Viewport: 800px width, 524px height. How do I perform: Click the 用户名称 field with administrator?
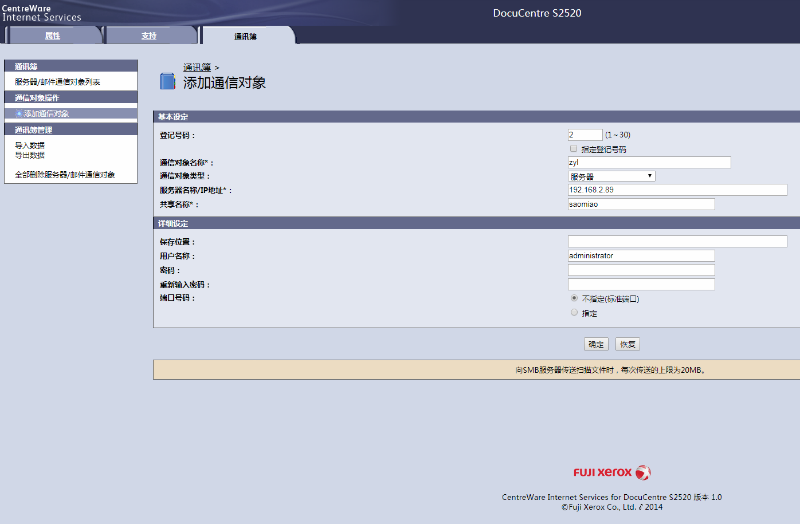pyautogui.click(x=641, y=256)
